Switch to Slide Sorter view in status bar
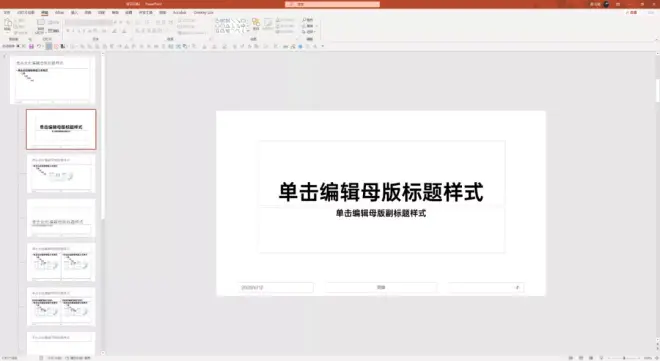 (x=581, y=358)
